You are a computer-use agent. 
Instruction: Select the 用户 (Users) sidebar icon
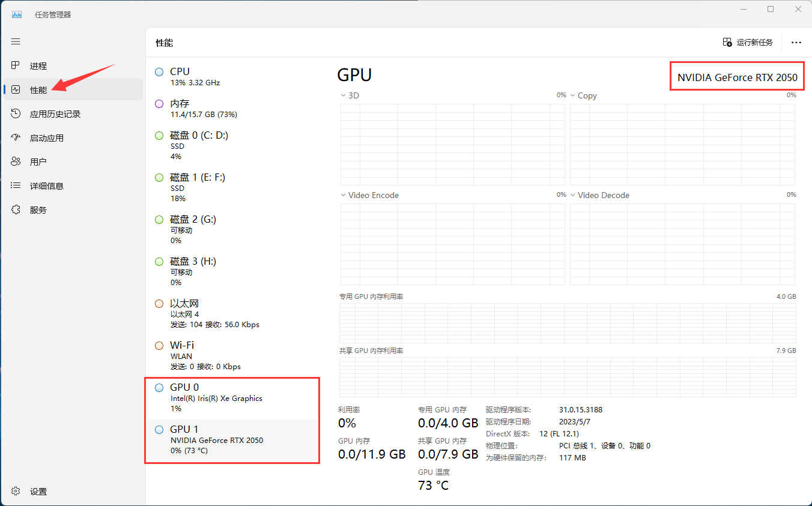point(38,161)
